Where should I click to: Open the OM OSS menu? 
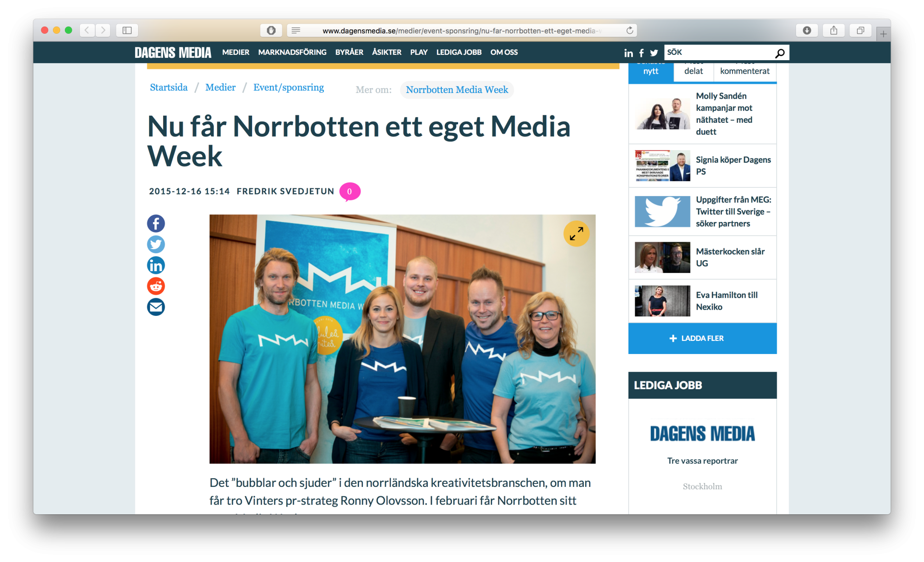(x=504, y=52)
